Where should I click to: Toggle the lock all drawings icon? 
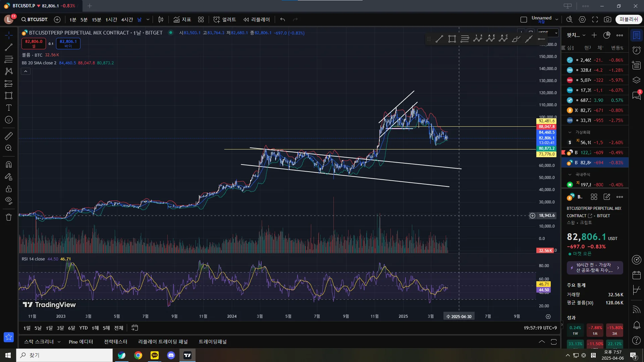click(9, 189)
